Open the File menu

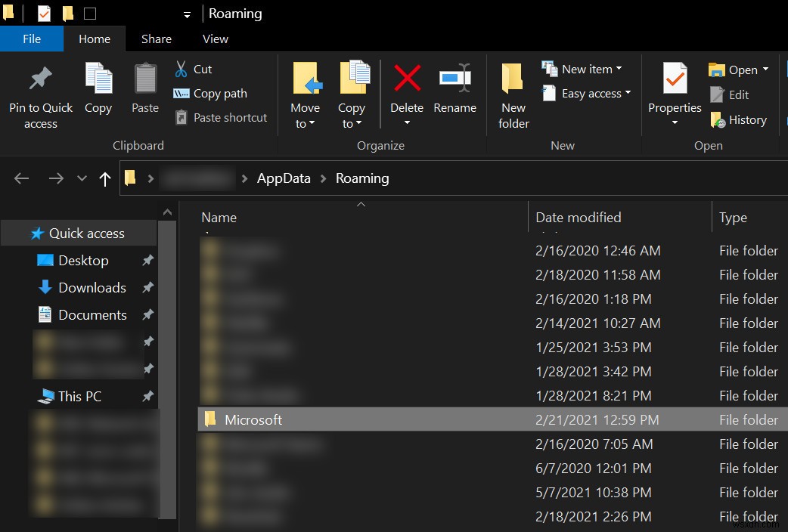[x=32, y=39]
